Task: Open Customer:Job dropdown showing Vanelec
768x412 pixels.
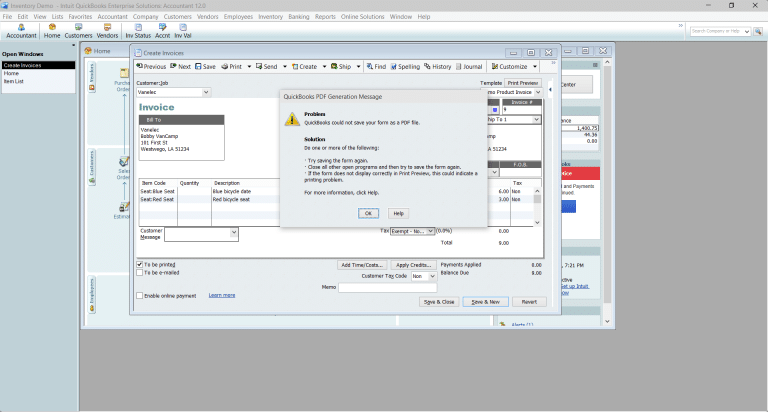Action: (206, 92)
